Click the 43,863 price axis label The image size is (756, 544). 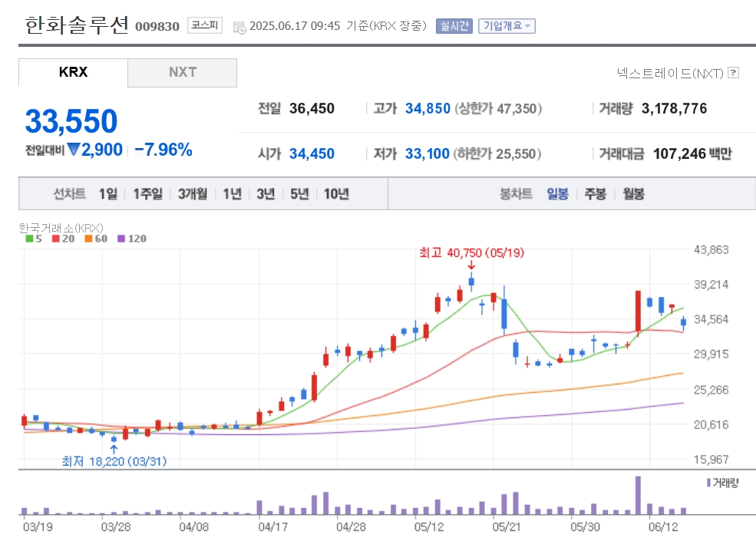tap(711, 249)
